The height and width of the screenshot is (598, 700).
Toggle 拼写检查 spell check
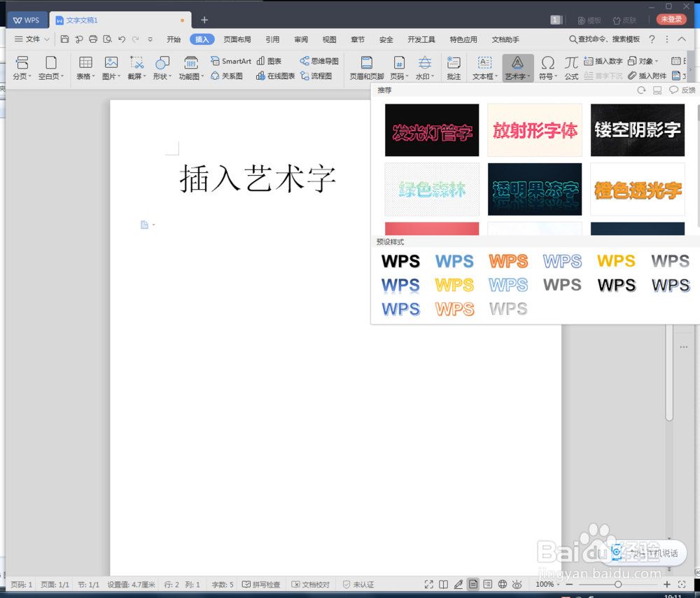click(x=261, y=584)
